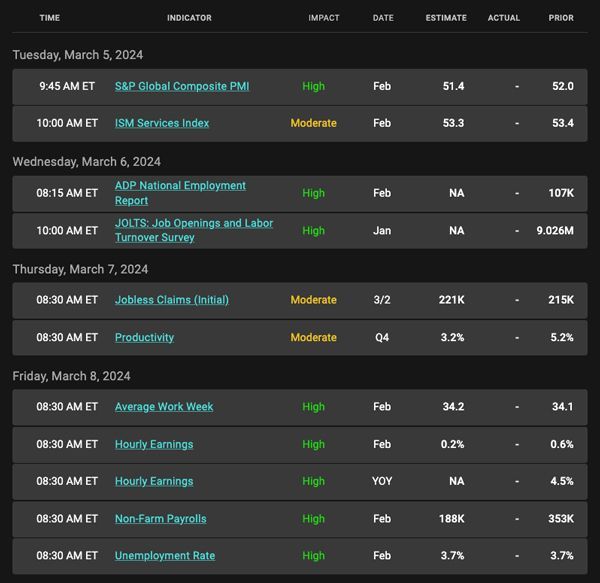Open the Jobless Claims (Initial) link
Viewport: 600px width, 583px height.
coord(172,300)
